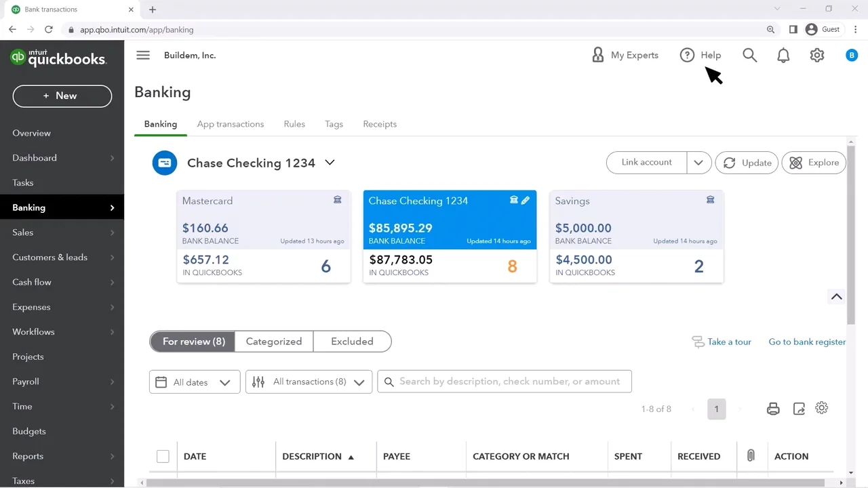Screen dimensions: 868x488
Task: Click the bank icon on Savings card
Action: (710, 200)
